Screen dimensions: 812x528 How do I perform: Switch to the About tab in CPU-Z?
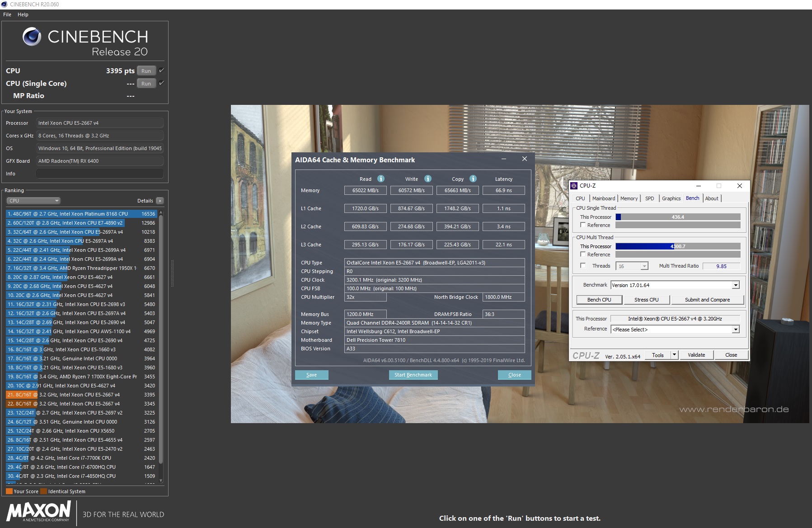[x=712, y=198]
